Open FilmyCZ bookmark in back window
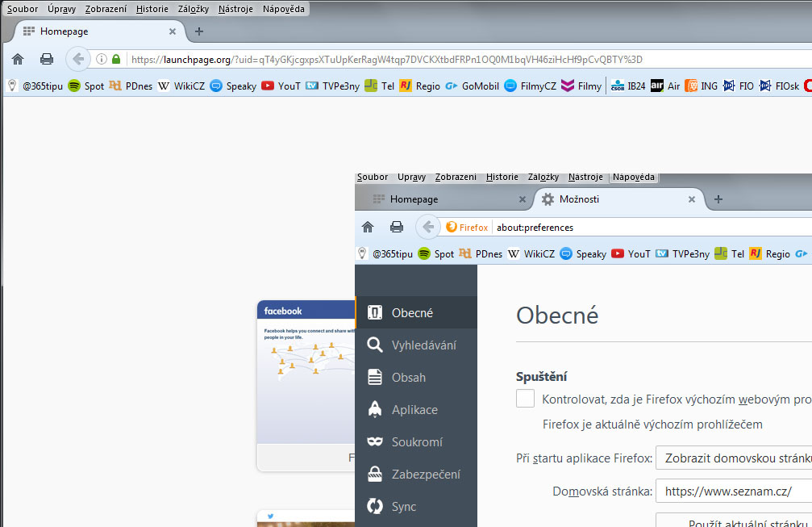Image resolution: width=812 pixels, height=527 pixels. pos(531,86)
